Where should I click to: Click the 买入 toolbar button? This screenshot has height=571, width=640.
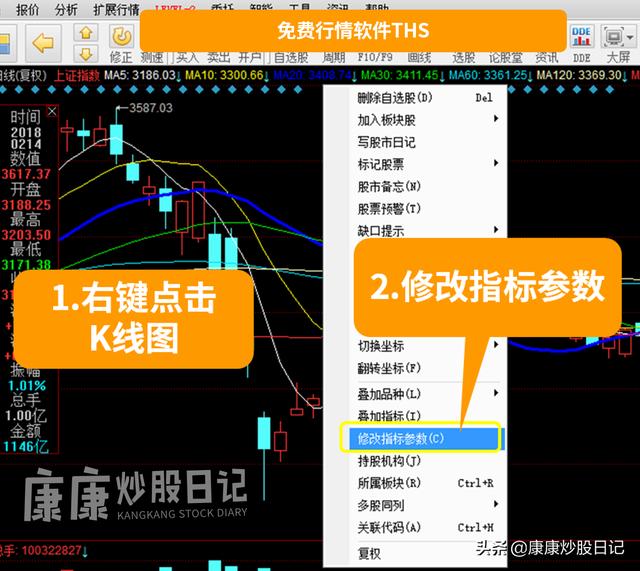click(187, 58)
